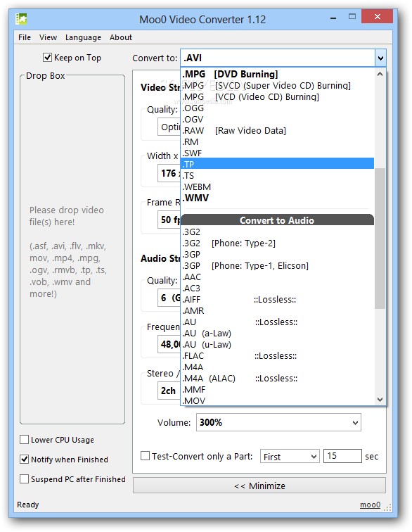Check Test-Convert only a Part
The width and height of the screenshot is (412, 532).
pyautogui.click(x=145, y=456)
